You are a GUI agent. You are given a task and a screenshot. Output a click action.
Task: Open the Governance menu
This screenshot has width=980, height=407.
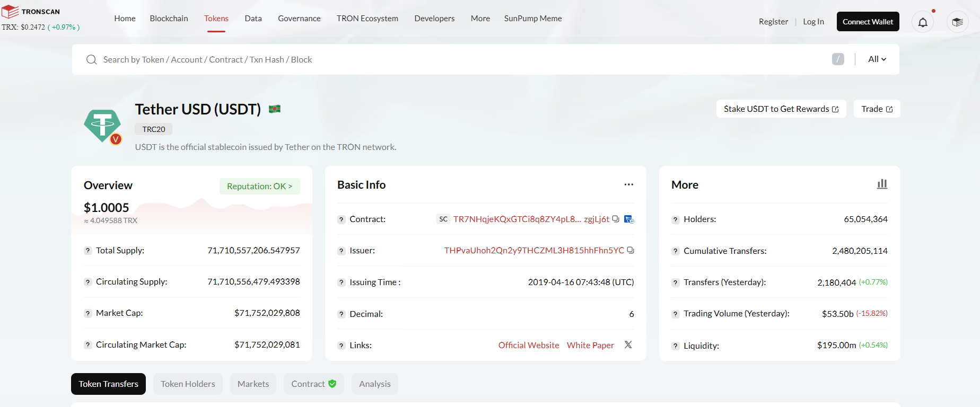click(299, 19)
